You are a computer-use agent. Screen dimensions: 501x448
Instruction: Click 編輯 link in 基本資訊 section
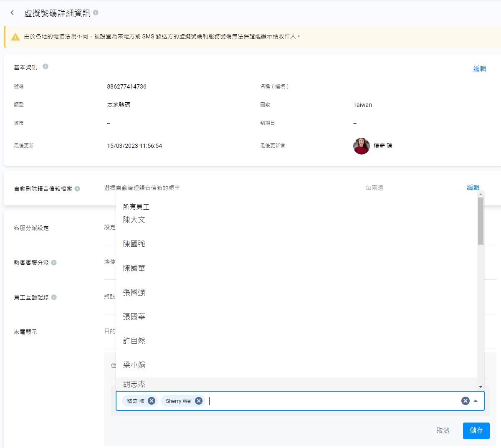point(479,68)
